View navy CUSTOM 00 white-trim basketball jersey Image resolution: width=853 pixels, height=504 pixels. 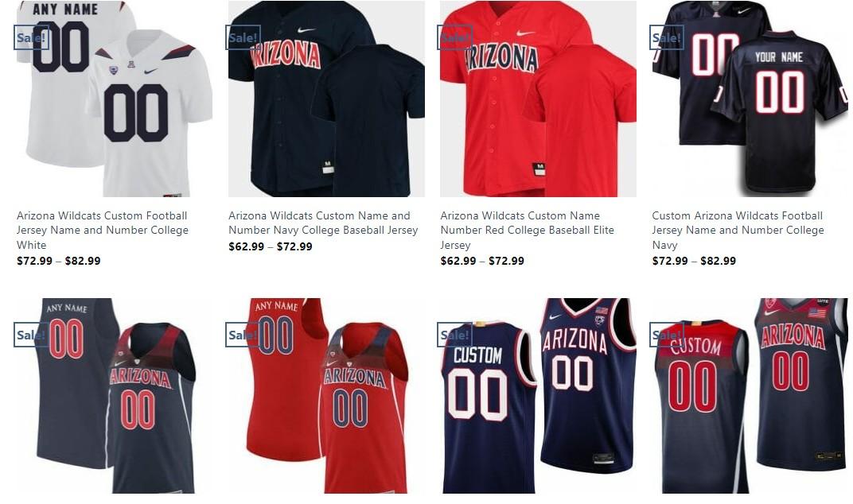pos(538,396)
